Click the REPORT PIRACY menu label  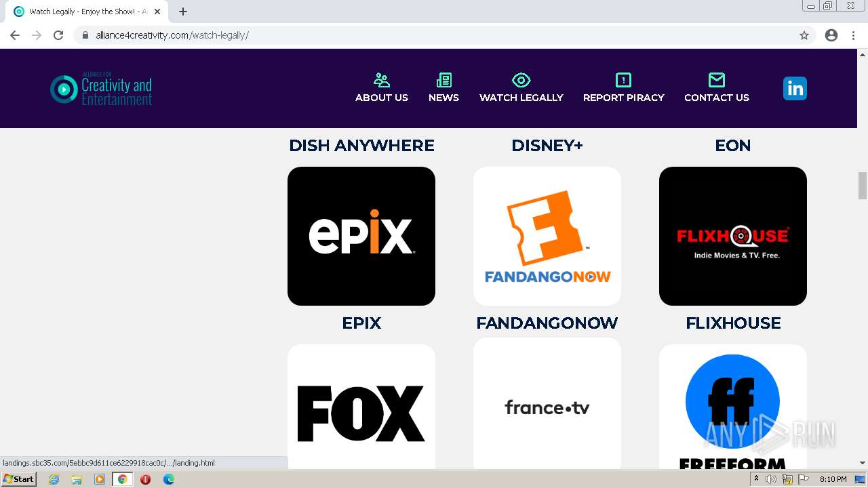click(624, 98)
